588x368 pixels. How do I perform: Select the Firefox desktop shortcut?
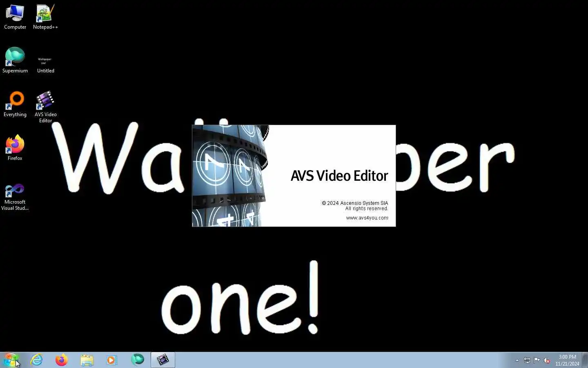[15, 148]
